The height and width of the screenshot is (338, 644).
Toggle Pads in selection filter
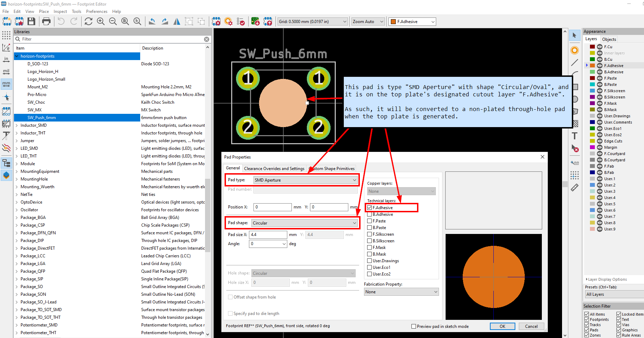587,330
